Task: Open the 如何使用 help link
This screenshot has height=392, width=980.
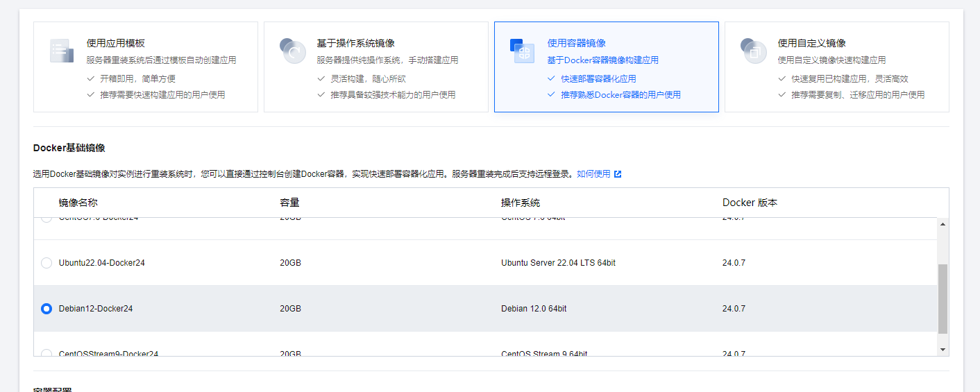Action: [594, 174]
